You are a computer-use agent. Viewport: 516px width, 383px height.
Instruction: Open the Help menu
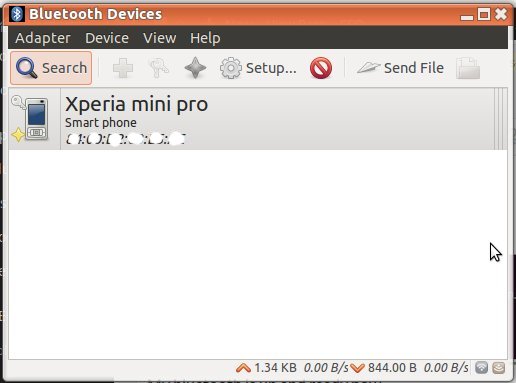point(205,38)
